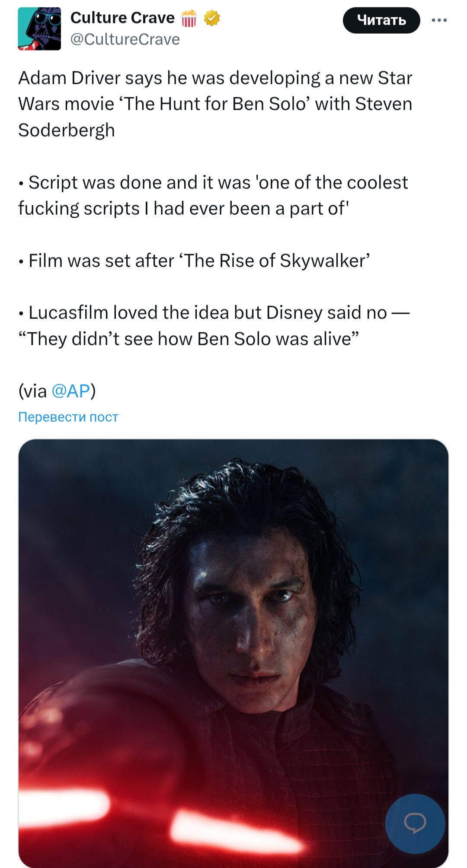Open the Culture Crave profile avatar
This screenshot has height=868, width=467.
coord(39,29)
